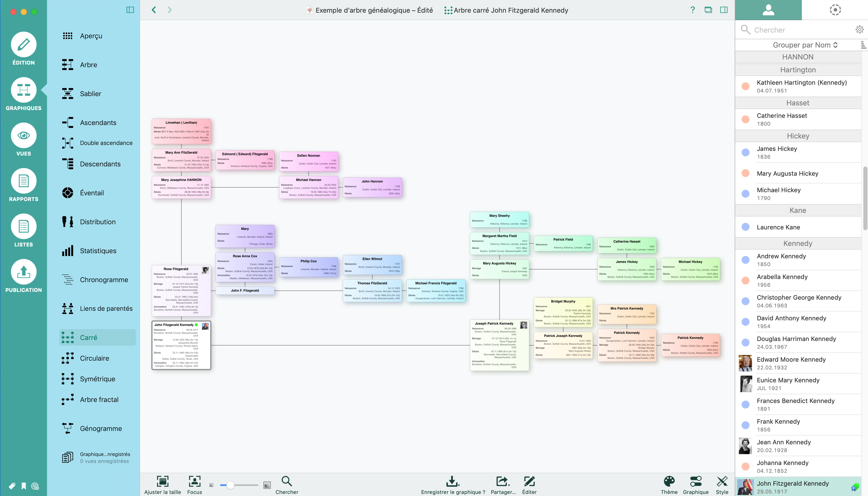Select James Hickey in person list

(x=798, y=152)
